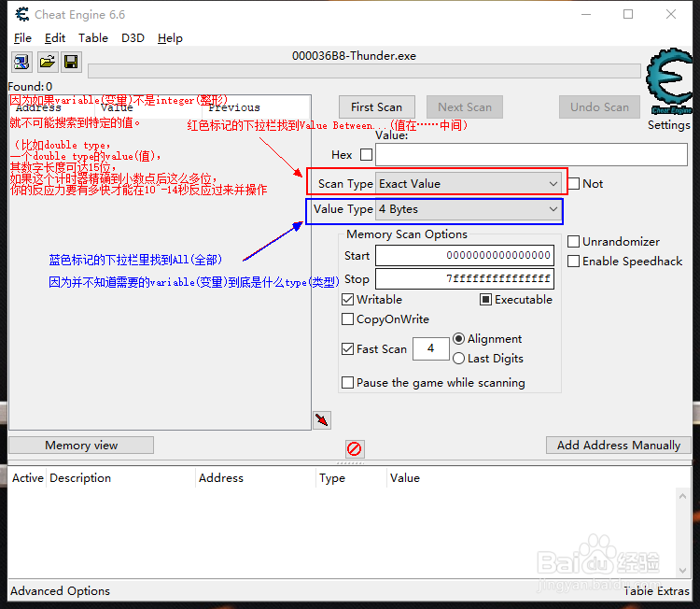Select the Last Digits radio button
Image resolution: width=700 pixels, height=609 pixels.
[x=458, y=359]
